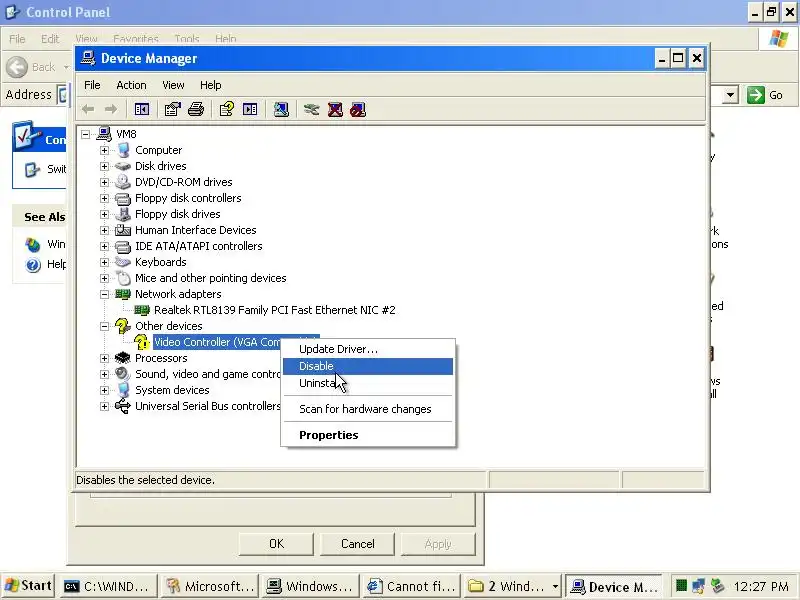Expand the DVD/CD-ROM drives node
This screenshot has width=800, height=600.
point(104,182)
